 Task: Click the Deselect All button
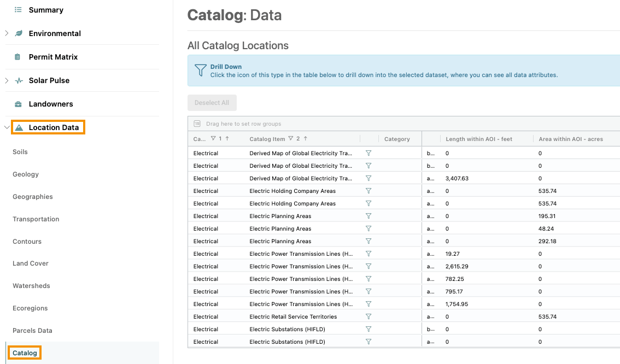click(x=212, y=103)
